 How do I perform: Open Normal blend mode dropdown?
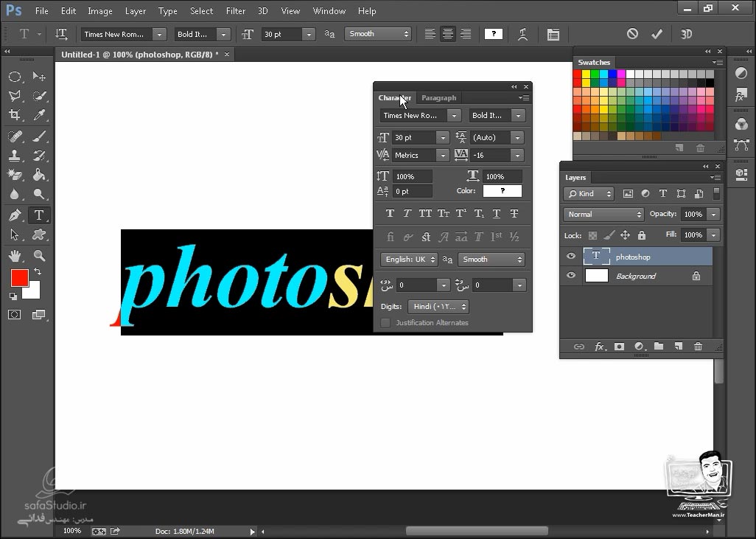pyautogui.click(x=603, y=215)
